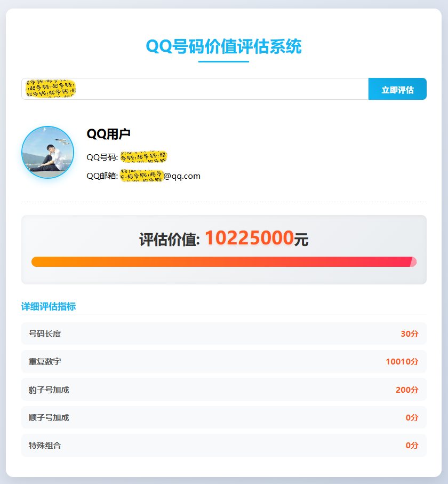
Task: Click the 立即评估 evaluate button
Action: coord(397,89)
